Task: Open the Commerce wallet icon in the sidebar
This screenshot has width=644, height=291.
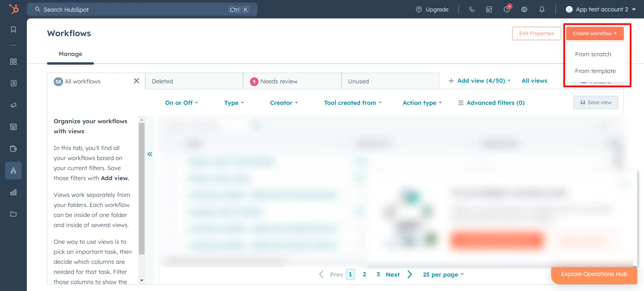Action: pos(13,149)
